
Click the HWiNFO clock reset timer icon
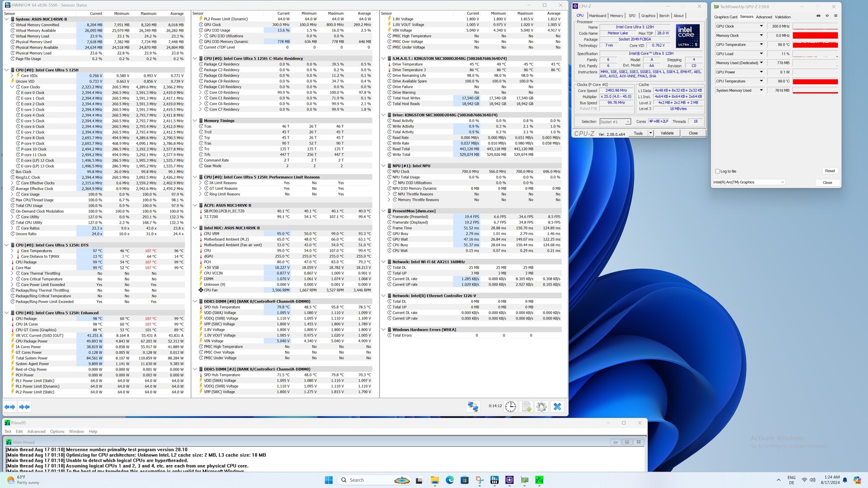coord(510,406)
